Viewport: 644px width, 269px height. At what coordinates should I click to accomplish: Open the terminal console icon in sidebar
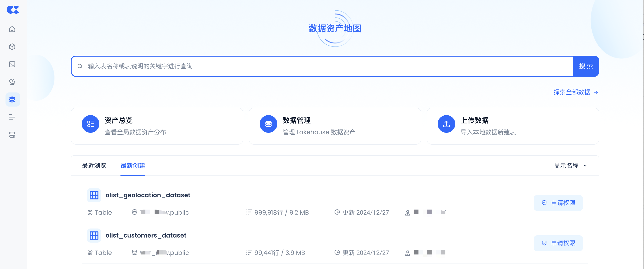(x=12, y=64)
